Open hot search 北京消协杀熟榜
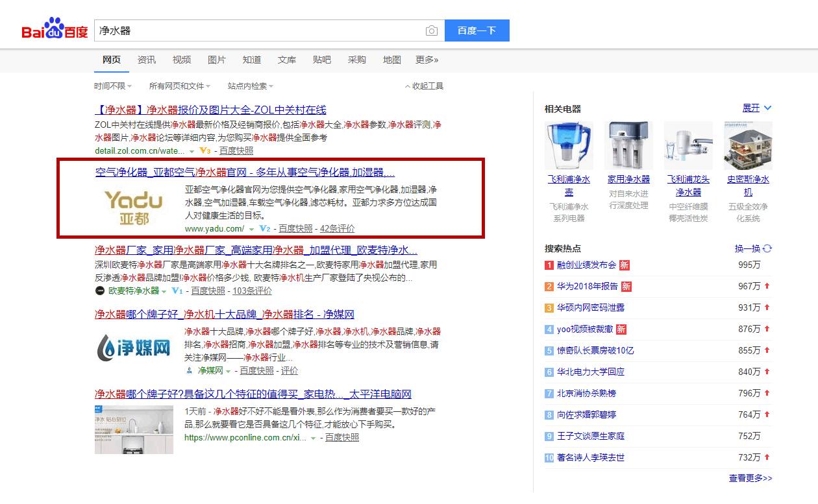Image resolution: width=818 pixels, height=504 pixels. coord(586,393)
